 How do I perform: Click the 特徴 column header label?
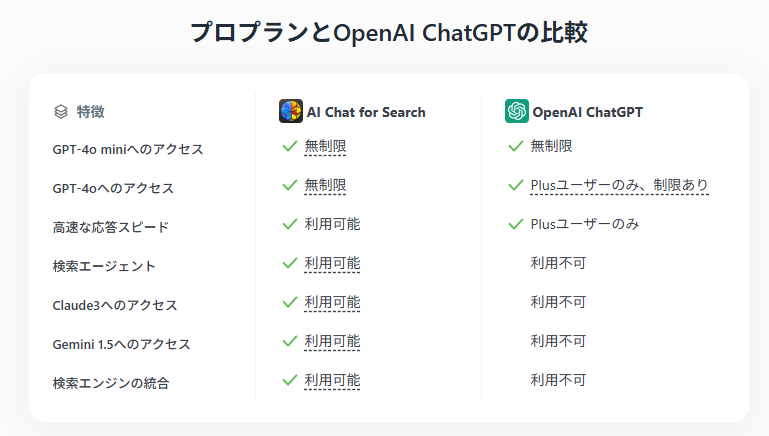click(x=91, y=112)
